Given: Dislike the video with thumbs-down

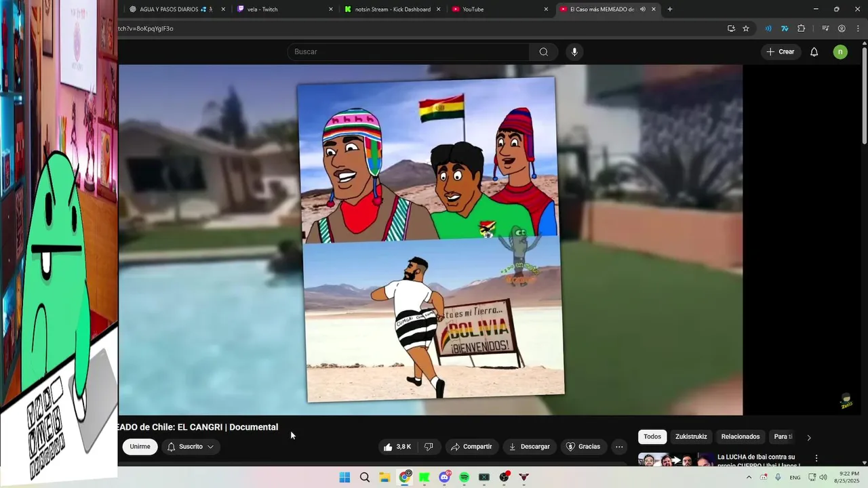Looking at the screenshot, I should point(429,447).
